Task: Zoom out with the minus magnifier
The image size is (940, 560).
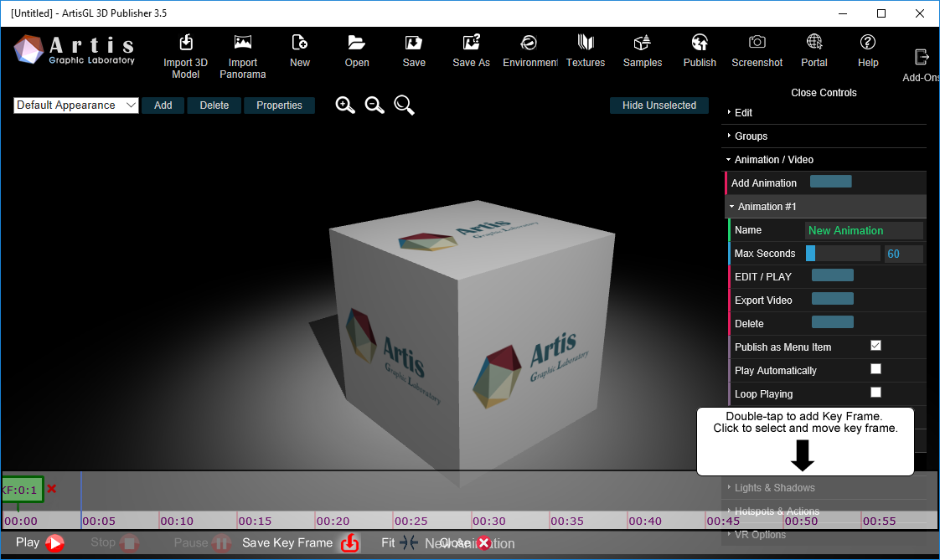Action: coord(374,105)
